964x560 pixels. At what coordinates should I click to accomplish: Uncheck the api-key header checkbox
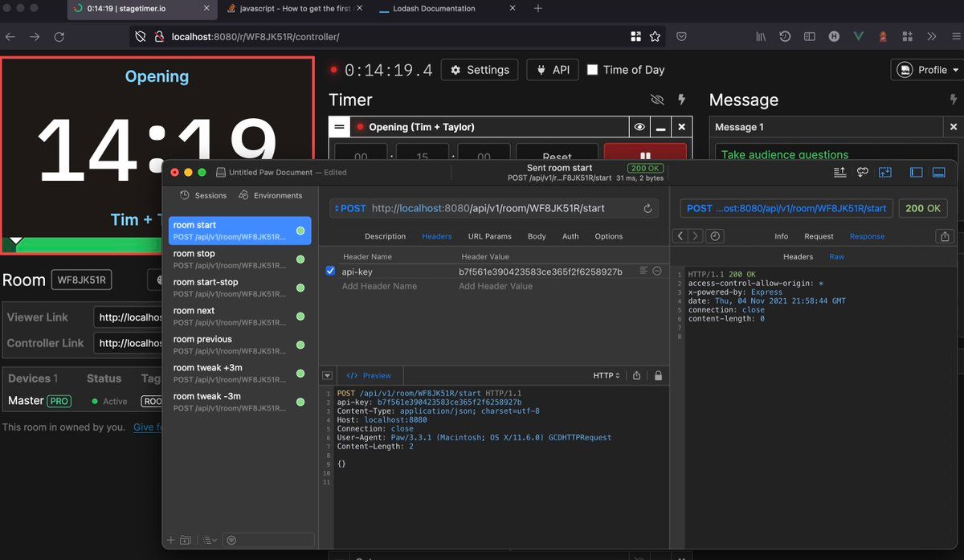330,272
